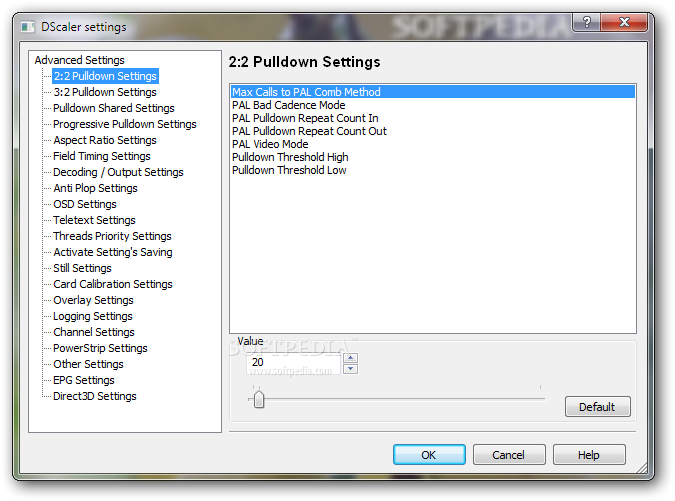Open Channel Settings
The width and height of the screenshot is (675, 501).
pyautogui.click(x=94, y=332)
